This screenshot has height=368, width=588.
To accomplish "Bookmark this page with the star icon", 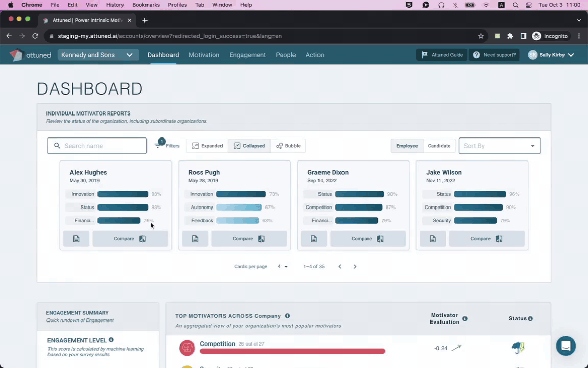I will click(481, 36).
